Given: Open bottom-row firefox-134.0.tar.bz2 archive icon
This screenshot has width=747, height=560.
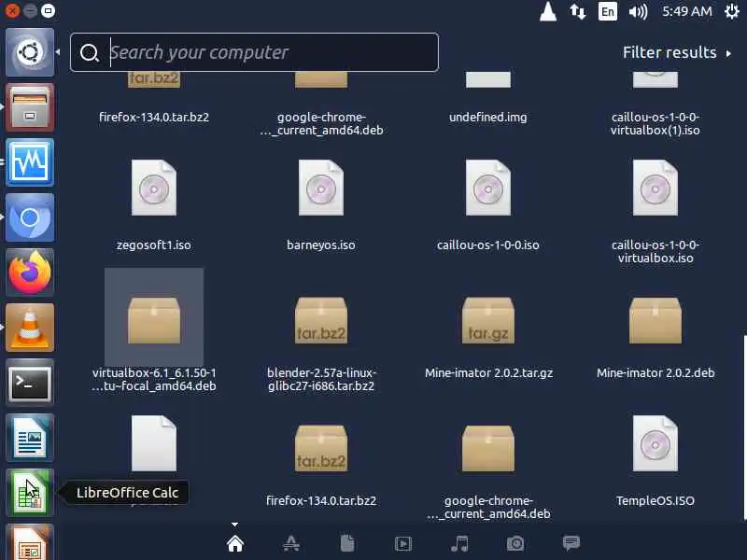Looking at the screenshot, I should (321, 448).
